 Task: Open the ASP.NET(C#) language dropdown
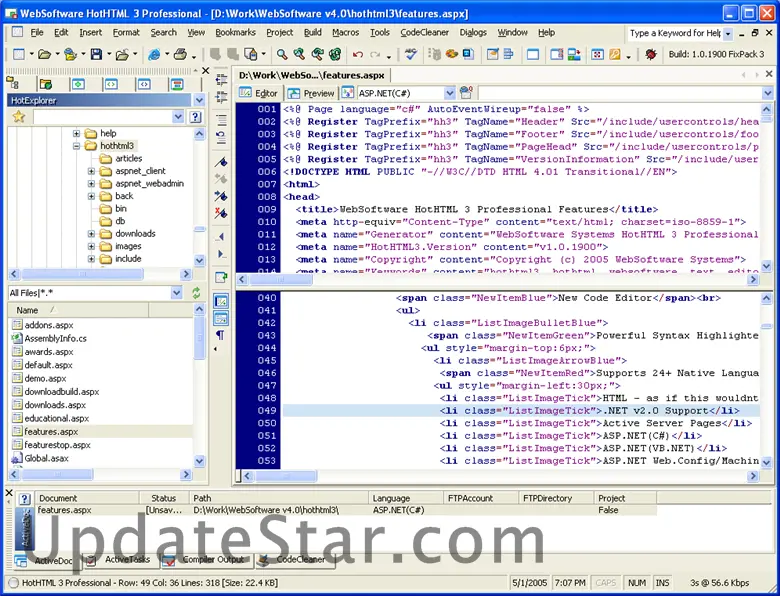point(450,93)
